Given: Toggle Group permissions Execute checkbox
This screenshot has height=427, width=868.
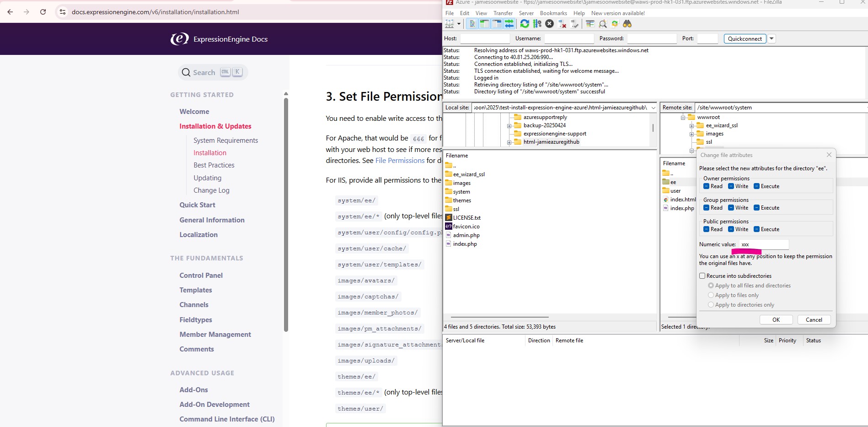Looking at the screenshot, I should [757, 208].
